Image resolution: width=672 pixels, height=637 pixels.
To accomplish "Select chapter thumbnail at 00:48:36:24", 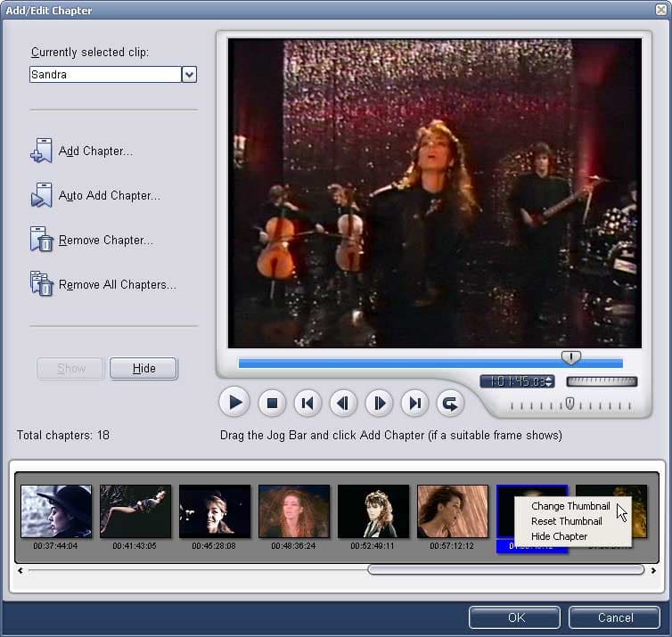I will (x=294, y=511).
